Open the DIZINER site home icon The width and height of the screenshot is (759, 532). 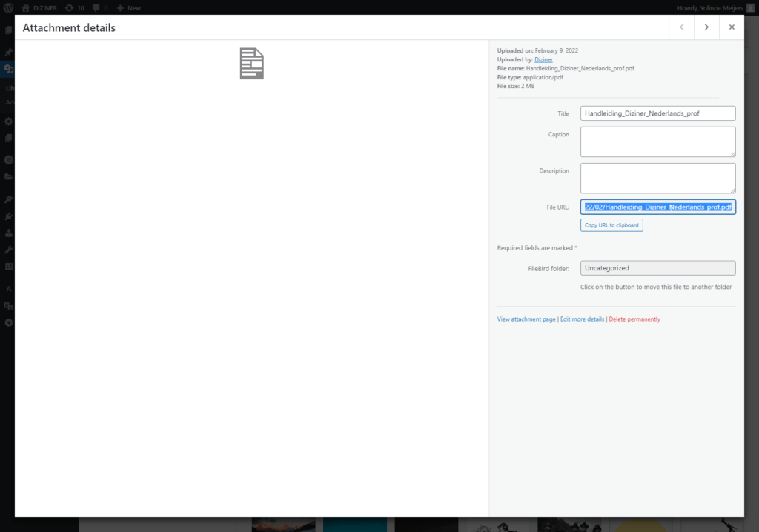(x=25, y=7)
